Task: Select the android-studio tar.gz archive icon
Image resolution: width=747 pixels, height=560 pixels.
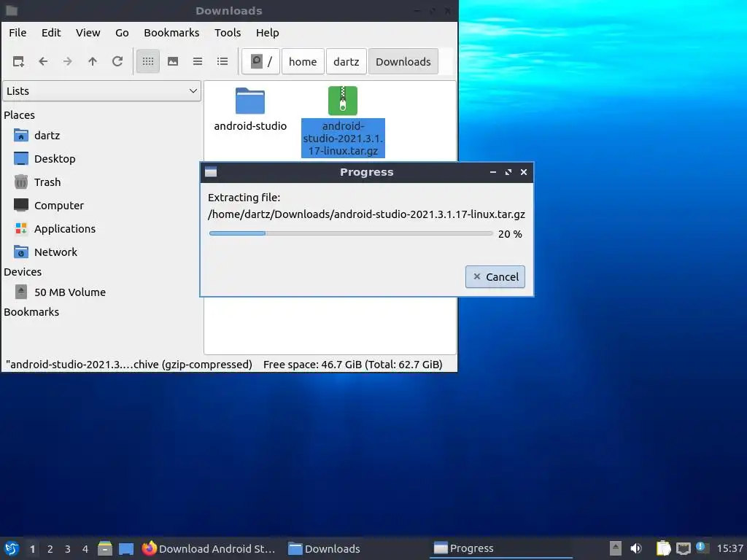Action: [x=343, y=101]
